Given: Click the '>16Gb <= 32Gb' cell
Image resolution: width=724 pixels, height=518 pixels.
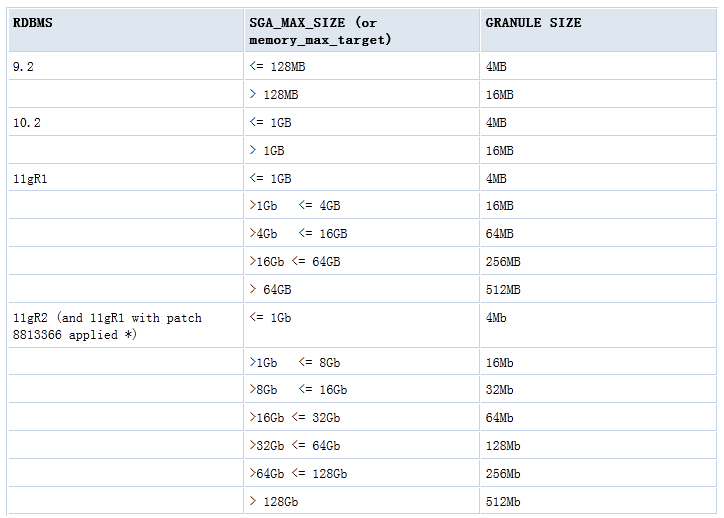Looking at the screenshot, I should click(295, 418).
